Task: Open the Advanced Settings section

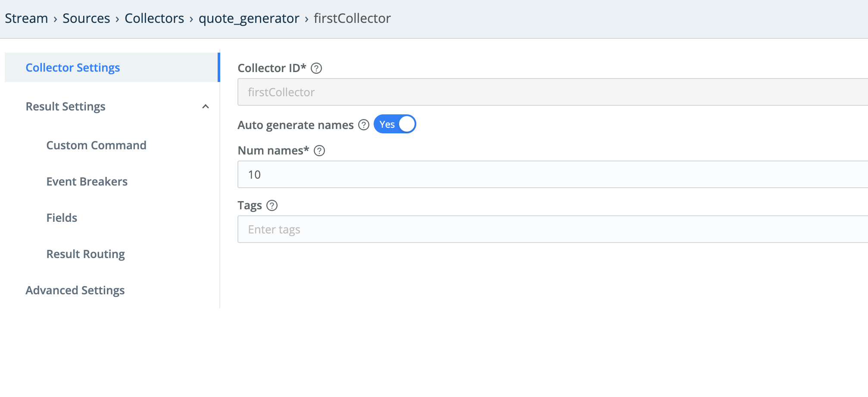Action: (75, 290)
